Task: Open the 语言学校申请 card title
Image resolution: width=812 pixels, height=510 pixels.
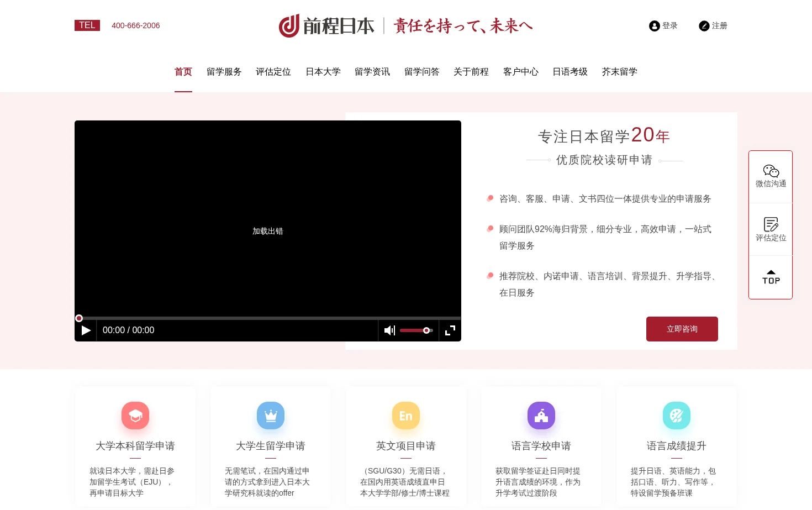Action: click(x=541, y=446)
